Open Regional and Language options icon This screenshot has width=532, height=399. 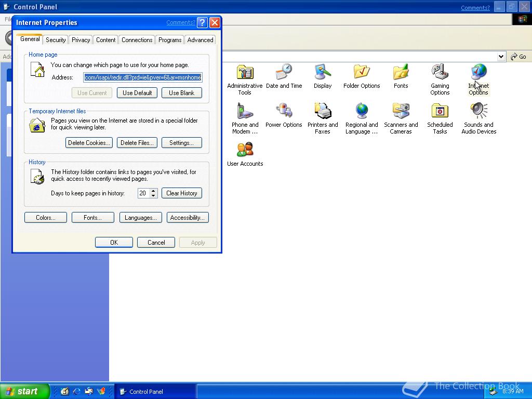[x=362, y=111]
